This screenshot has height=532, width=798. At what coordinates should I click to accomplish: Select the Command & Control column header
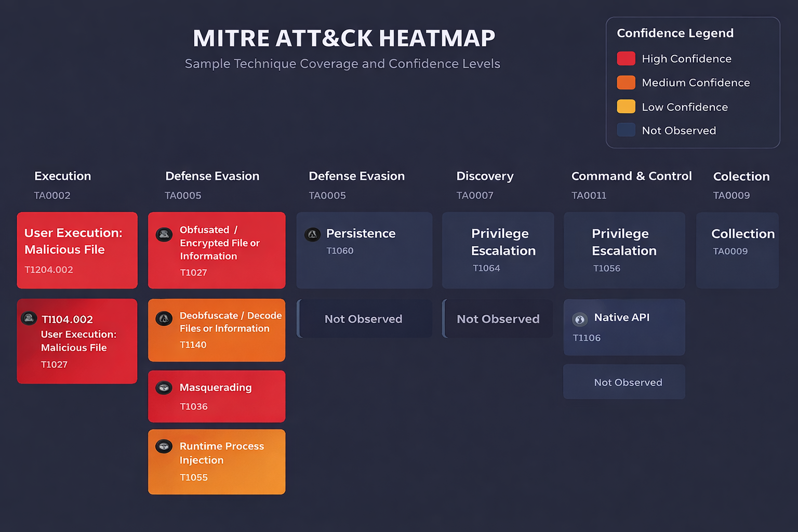coord(632,176)
